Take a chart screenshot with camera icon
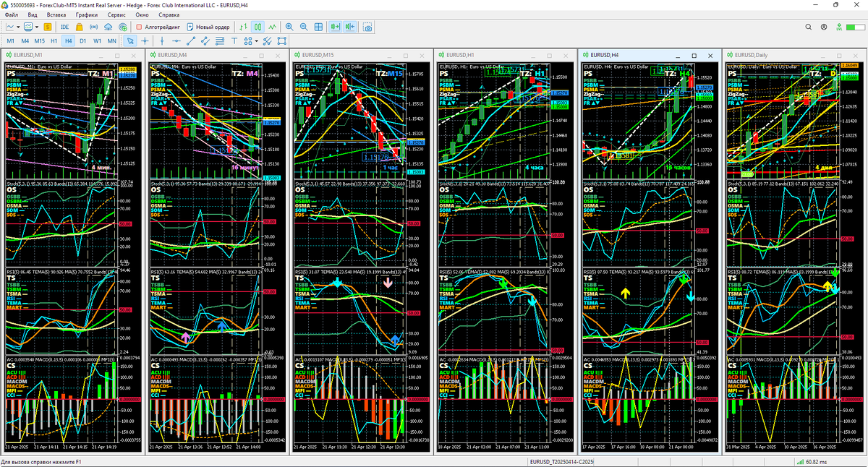This screenshot has width=868, height=467. 368,27
